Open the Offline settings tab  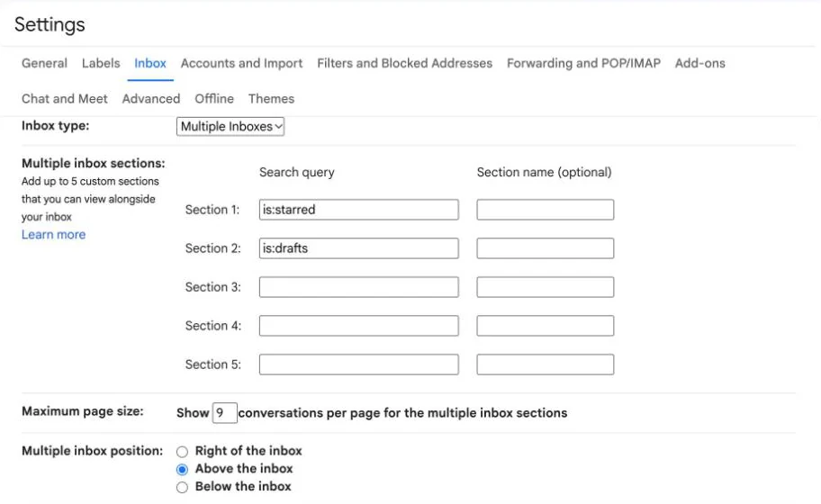pyautogui.click(x=214, y=99)
